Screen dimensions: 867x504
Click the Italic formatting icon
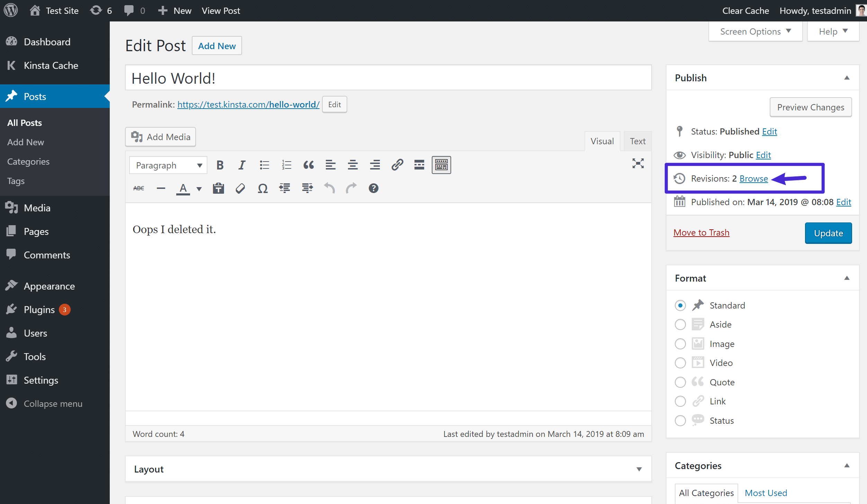click(x=241, y=165)
